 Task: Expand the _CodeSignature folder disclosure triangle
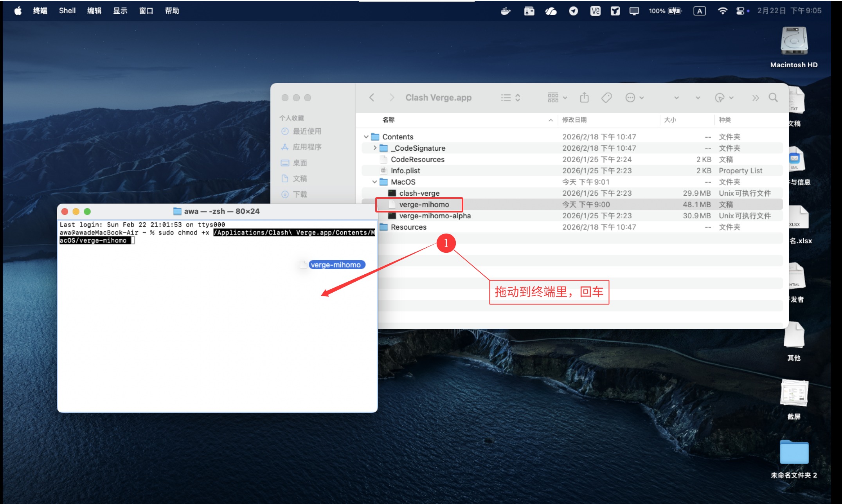coord(375,148)
